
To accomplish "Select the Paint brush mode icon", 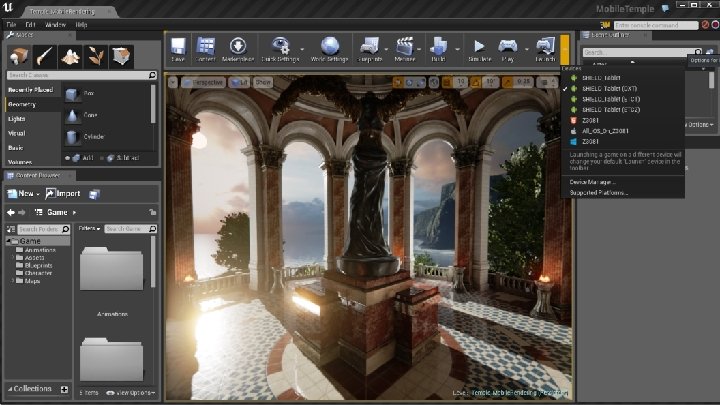I will tap(44, 56).
